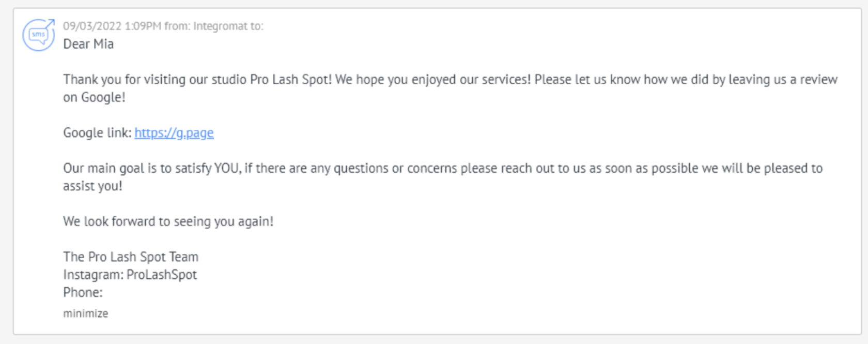This screenshot has height=344, width=868.
Task: Click 'The Pro Lash Spot Team' signature
Action: pos(131,257)
